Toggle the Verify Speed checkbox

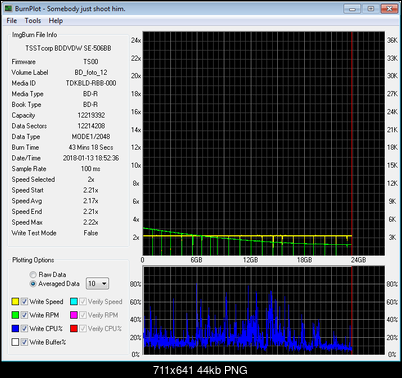click(x=83, y=302)
